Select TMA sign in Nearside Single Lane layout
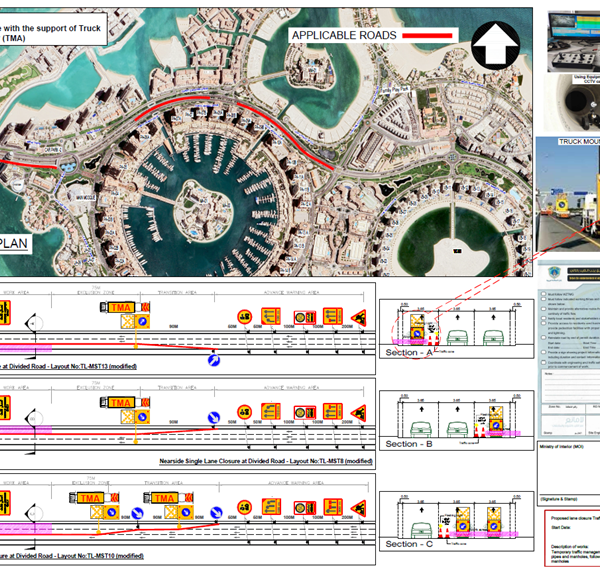 click(x=122, y=402)
